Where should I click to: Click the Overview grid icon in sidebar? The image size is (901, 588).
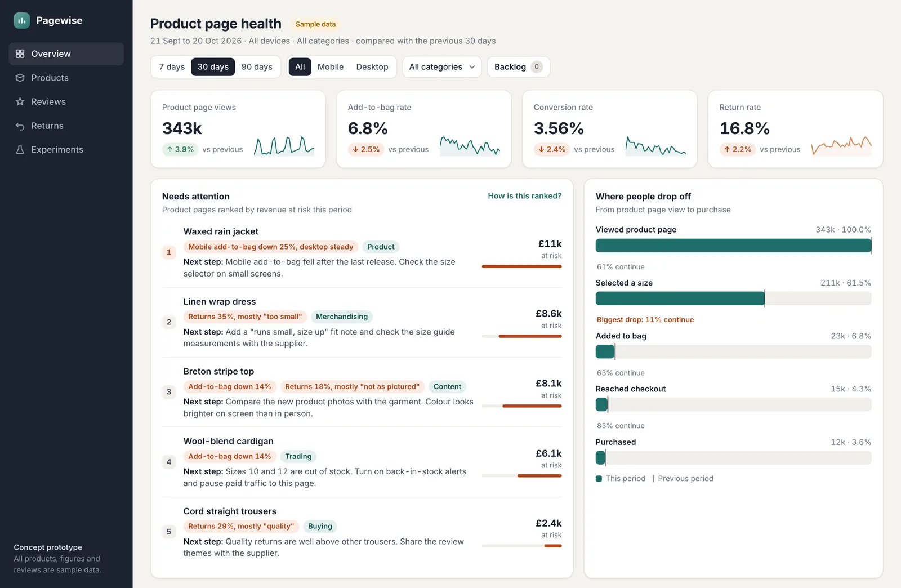tap(20, 54)
